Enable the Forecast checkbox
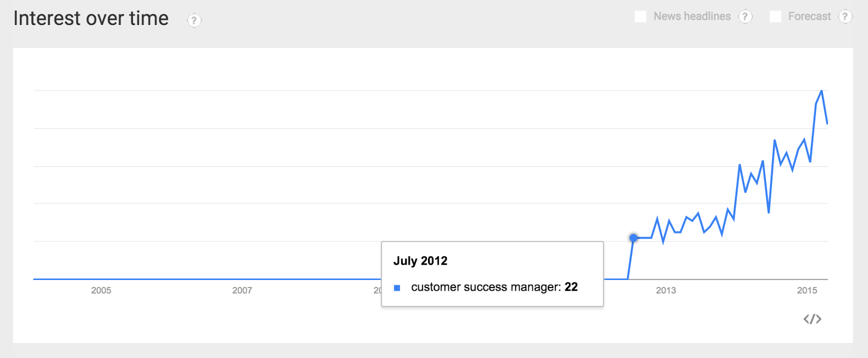The image size is (868, 358). tap(776, 17)
